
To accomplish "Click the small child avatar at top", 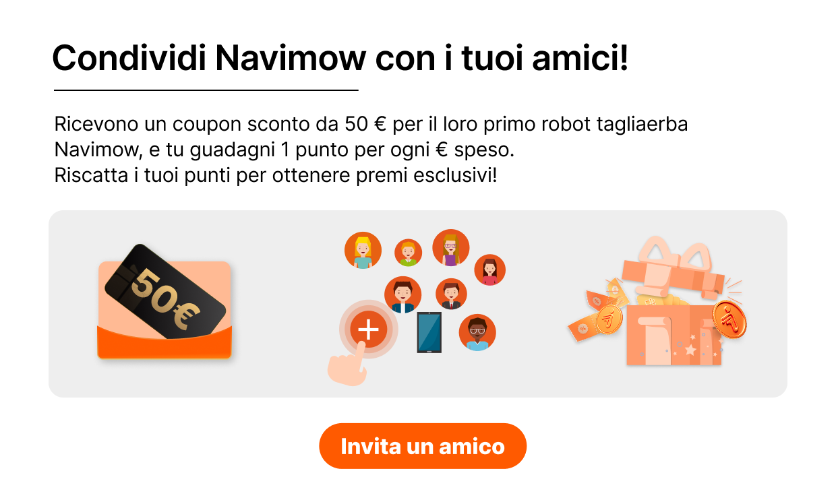I will coord(408,253).
